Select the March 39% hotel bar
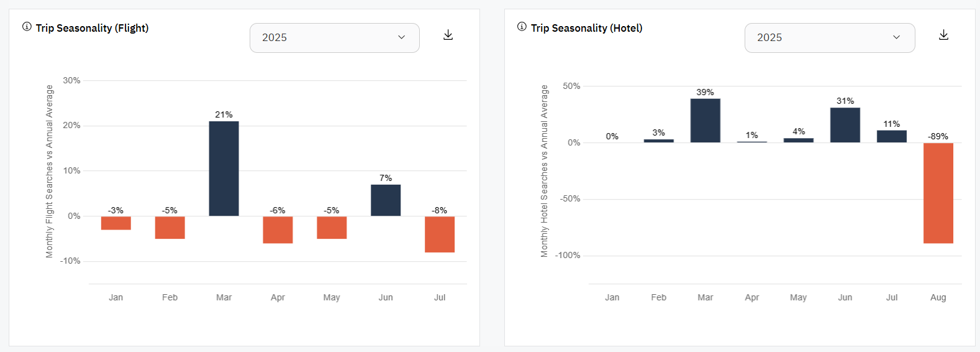 tap(705, 121)
